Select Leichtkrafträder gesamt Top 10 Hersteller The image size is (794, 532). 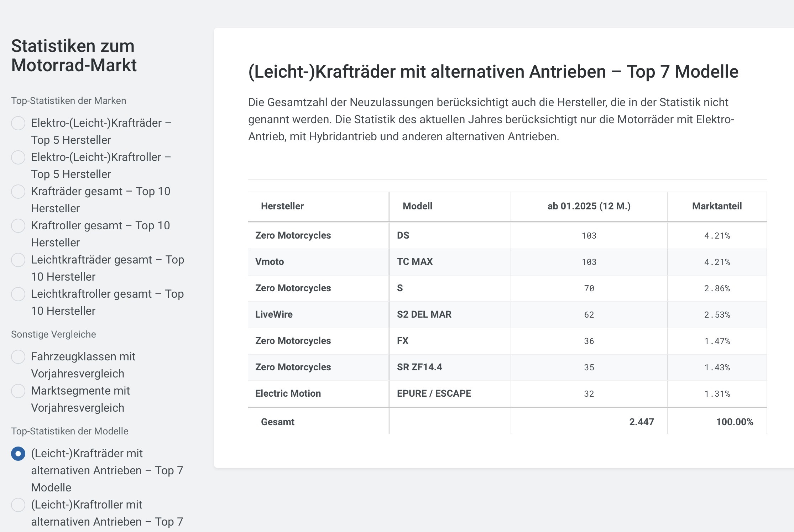[x=18, y=260]
